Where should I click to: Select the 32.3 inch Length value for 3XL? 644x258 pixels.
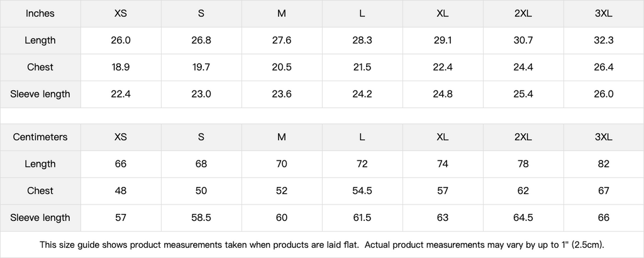603,40
